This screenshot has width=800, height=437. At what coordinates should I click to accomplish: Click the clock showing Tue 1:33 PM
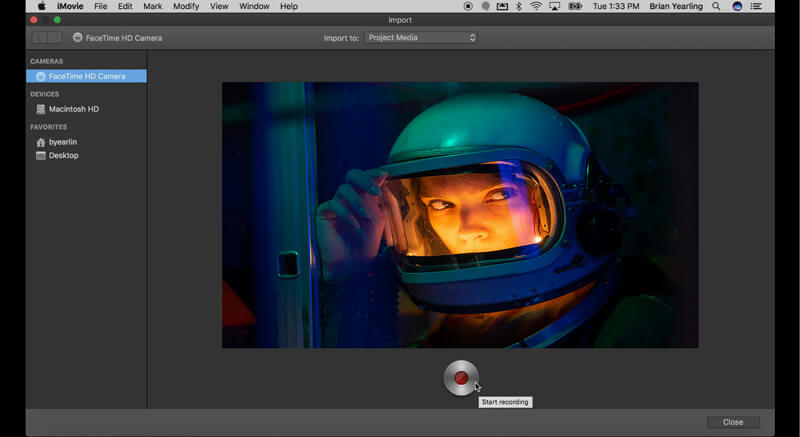tap(616, 6)
